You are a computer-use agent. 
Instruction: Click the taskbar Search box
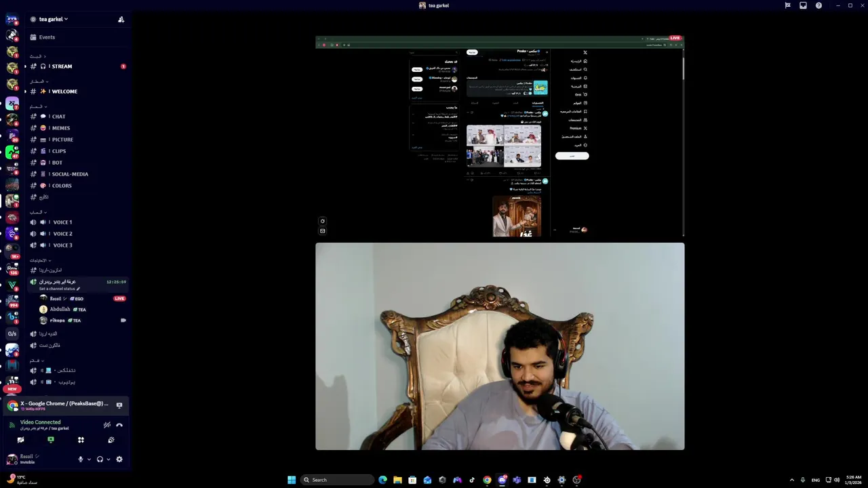338,480
